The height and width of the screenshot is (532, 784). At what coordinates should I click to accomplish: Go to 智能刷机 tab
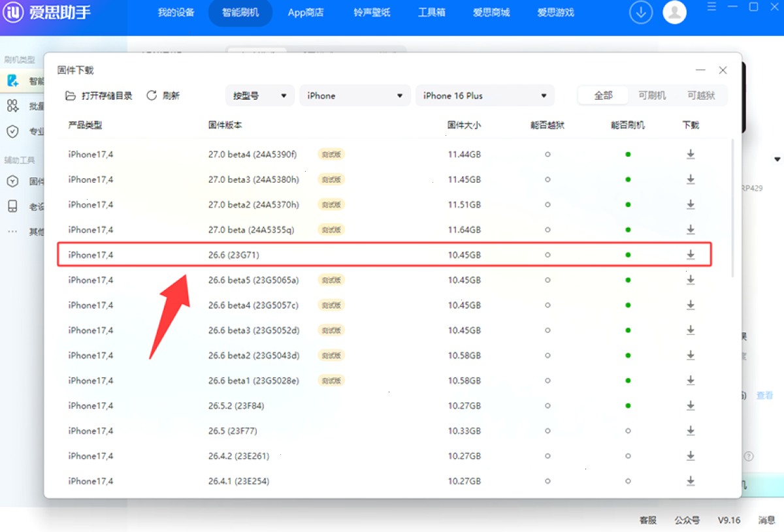pos(240,12)
